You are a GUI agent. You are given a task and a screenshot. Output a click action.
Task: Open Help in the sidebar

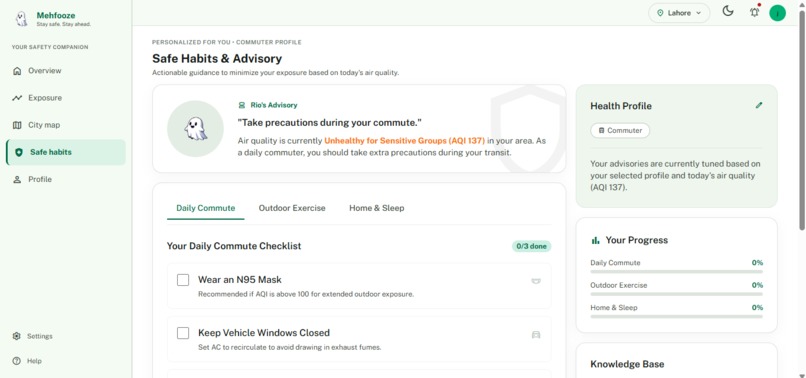pos(66,361)
